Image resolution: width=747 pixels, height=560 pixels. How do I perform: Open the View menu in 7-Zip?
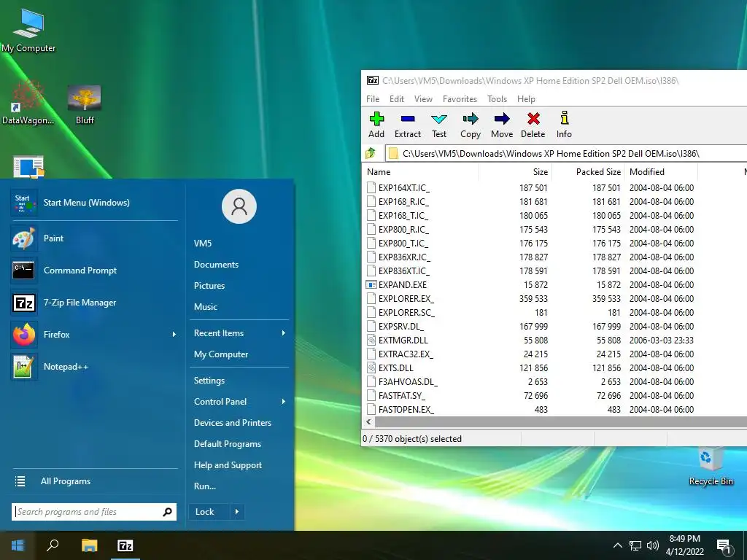point(423,99)
